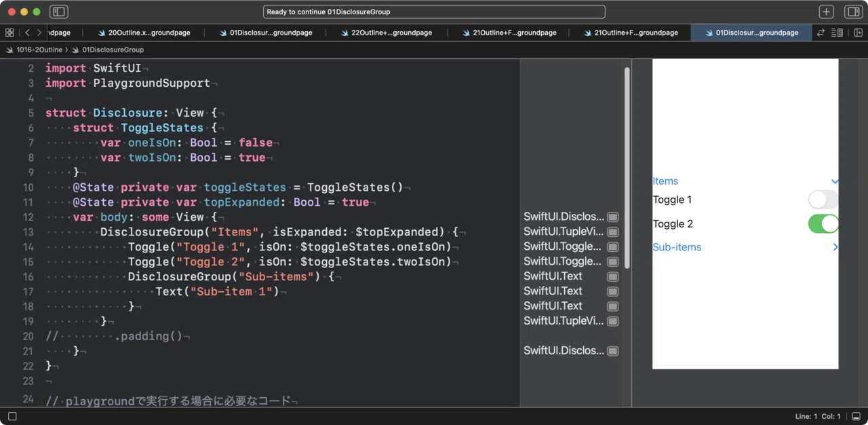Collapse the Items disclosure chevron

835,181
